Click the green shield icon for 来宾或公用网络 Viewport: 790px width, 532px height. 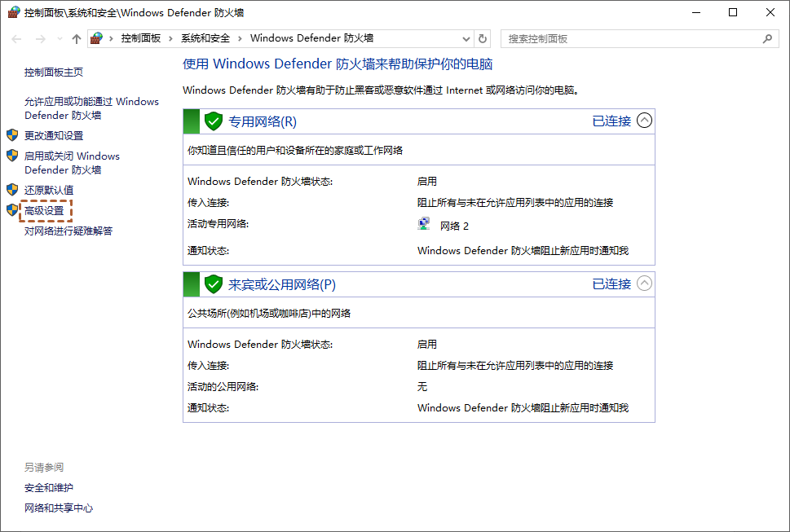(214, 284)
